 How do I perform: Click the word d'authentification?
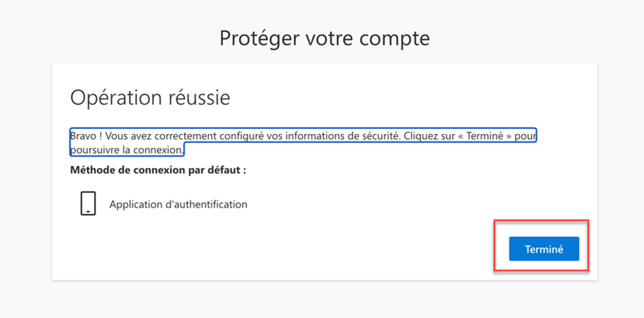point(202,204)
